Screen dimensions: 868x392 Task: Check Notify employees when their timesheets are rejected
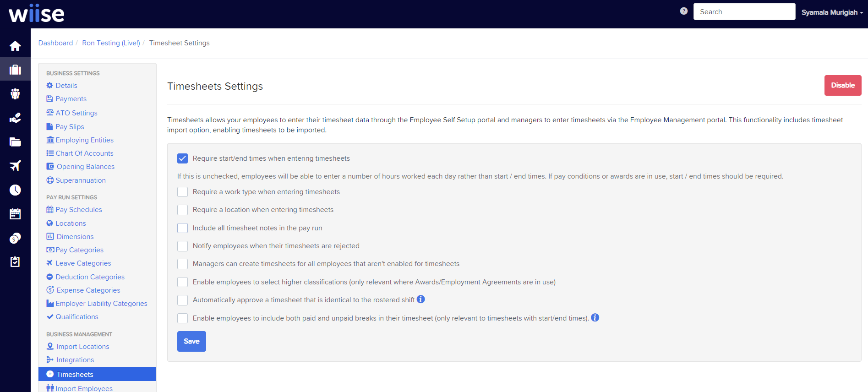pos(182,246)
